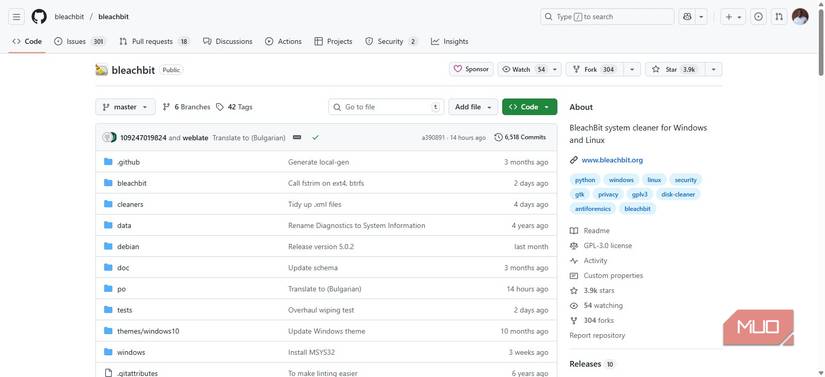Click the header search box
Screen dimensions: 825x377
(607, 17)
